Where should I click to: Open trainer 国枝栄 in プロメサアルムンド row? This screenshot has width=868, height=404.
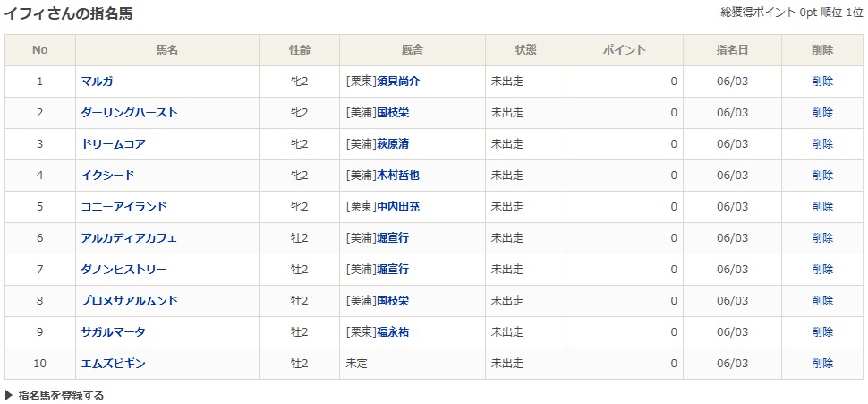393,301
